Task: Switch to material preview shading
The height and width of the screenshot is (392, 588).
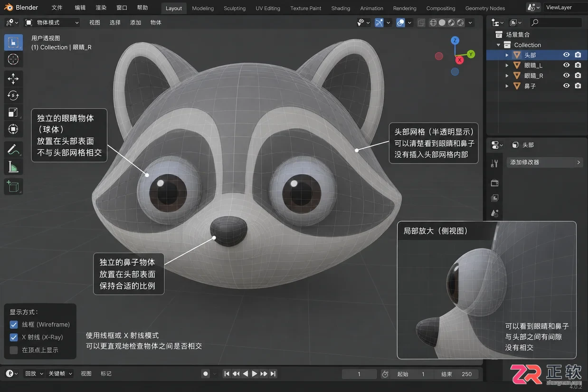Action: pos(451,22)
